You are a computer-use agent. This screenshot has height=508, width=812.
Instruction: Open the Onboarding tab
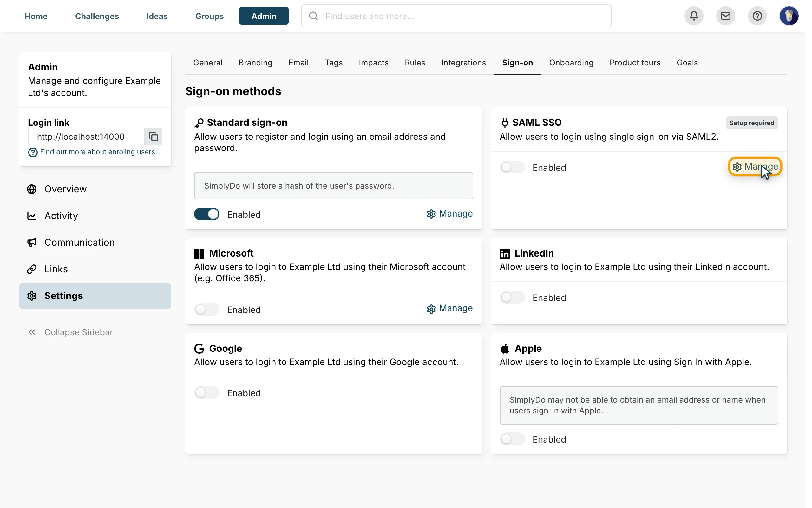coord(571,63)
